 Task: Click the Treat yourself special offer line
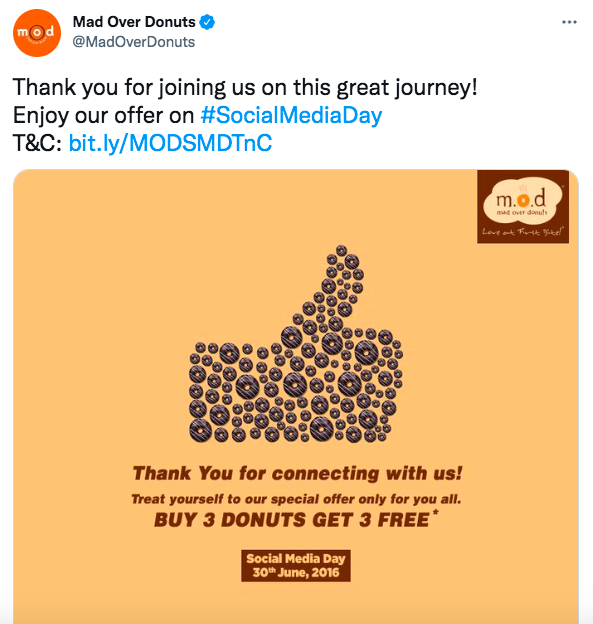[x=296, y=499]
